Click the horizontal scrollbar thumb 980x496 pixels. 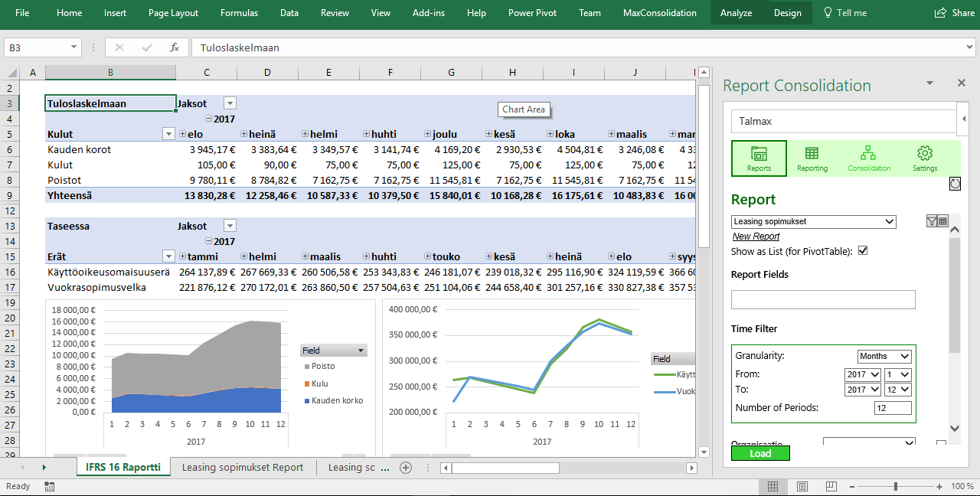click(x=505, y=468)
